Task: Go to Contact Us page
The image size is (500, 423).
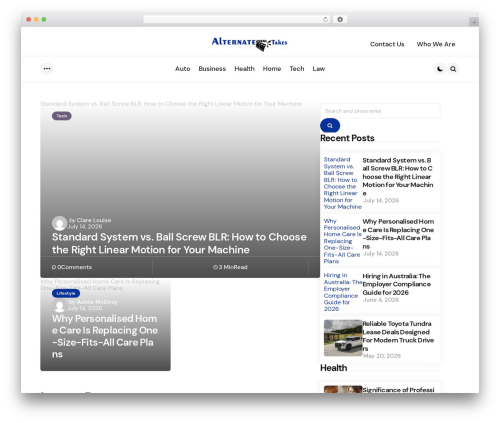Action: point(387,44)
